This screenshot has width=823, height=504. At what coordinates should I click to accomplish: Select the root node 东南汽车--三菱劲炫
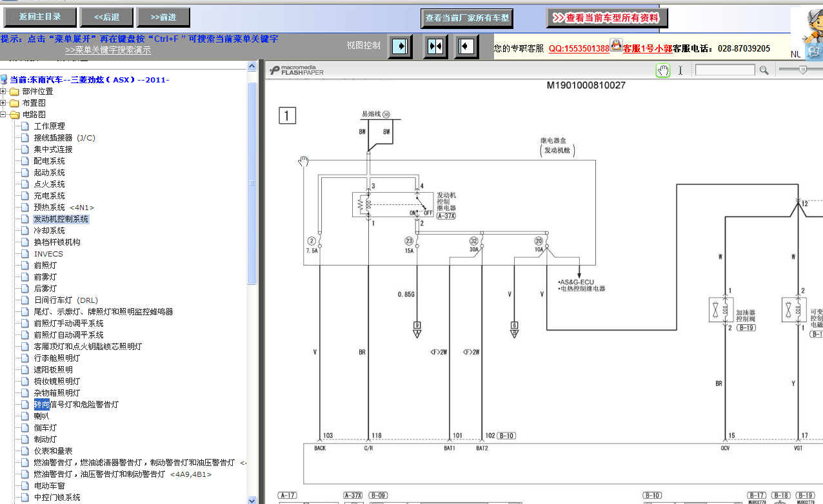[x=89, y=80]
